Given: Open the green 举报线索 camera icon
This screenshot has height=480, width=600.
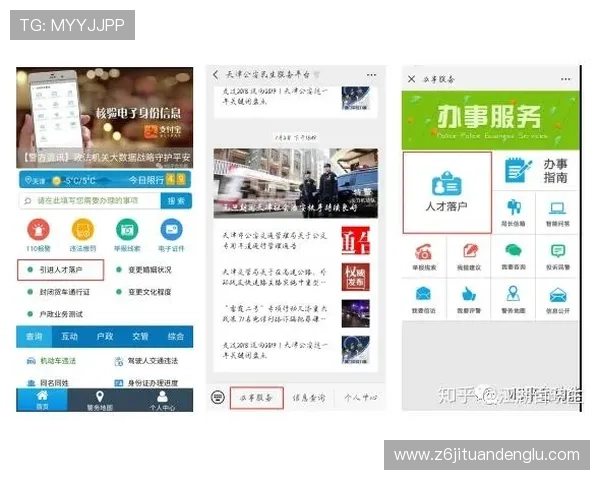Looking at the screenshot, I should [x=127, y=229].
